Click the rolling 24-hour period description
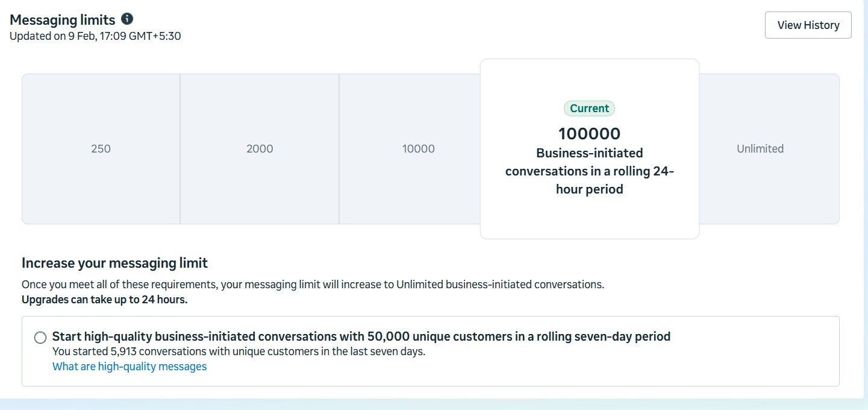868x410 pixels. coord(589,171)
